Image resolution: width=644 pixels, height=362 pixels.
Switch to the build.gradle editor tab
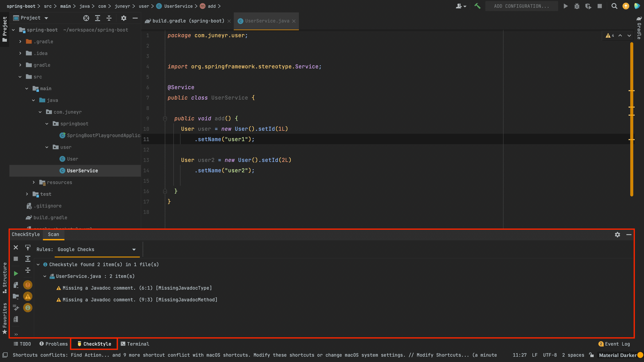click(188, 21)
